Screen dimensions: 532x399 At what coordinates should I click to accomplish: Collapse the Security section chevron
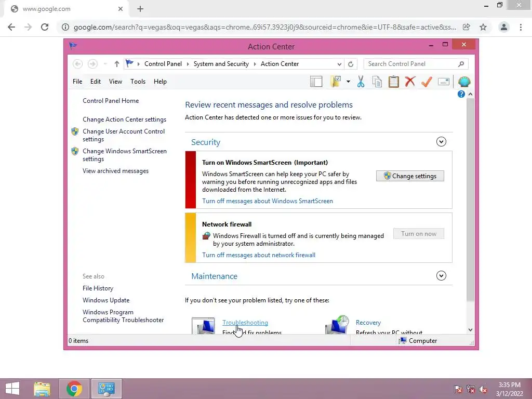pyautogui.click(x=441, y=141)
